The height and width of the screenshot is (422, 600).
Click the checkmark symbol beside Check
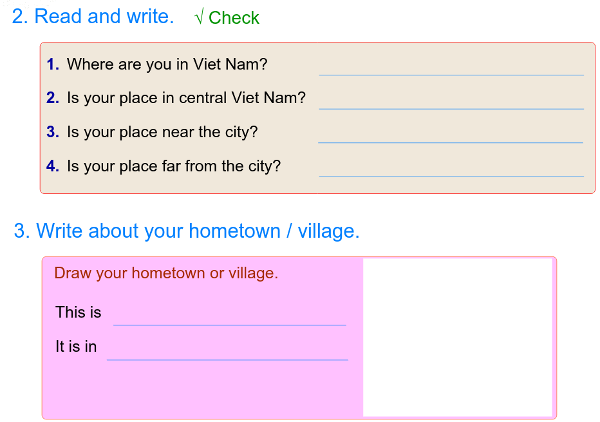[200, 18]
